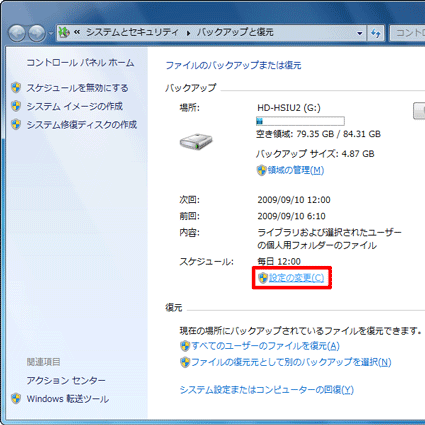Click スケジュールを無効にする link
This screenshot has width=425, height=425.
click(77, 88)
